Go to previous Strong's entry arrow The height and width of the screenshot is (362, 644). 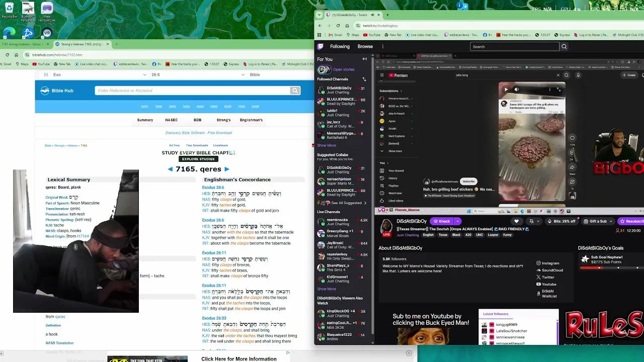[170, 169]
